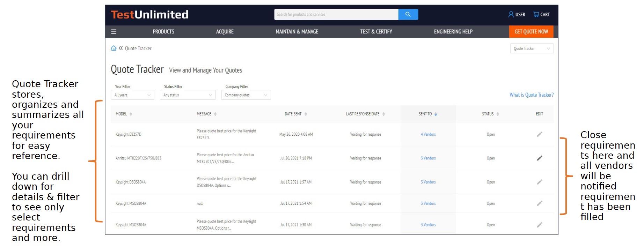Open the PRODUCTS menu
644x247 pixels.
point(163,32)
